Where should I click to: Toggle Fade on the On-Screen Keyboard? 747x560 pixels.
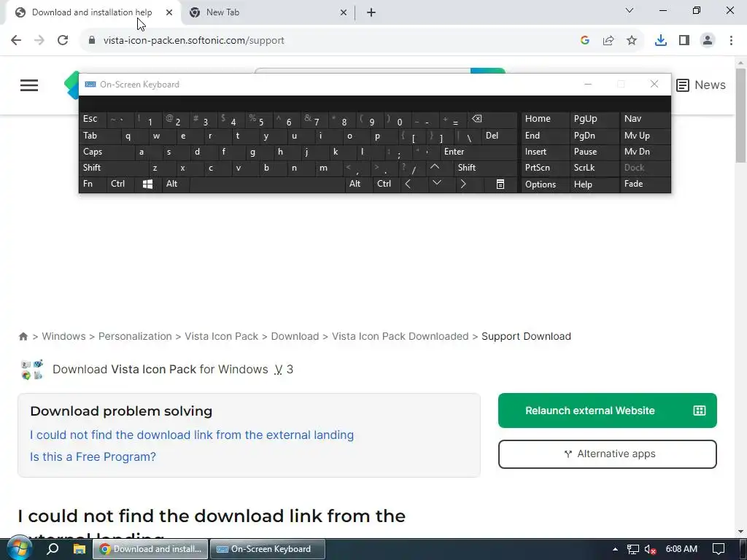(645, 184)
